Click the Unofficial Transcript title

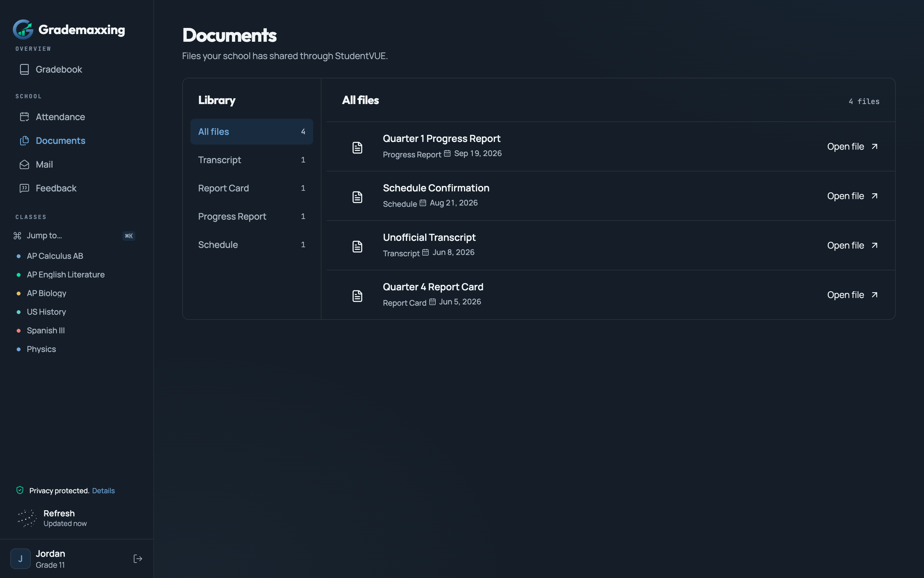click(x=429, y=237)
